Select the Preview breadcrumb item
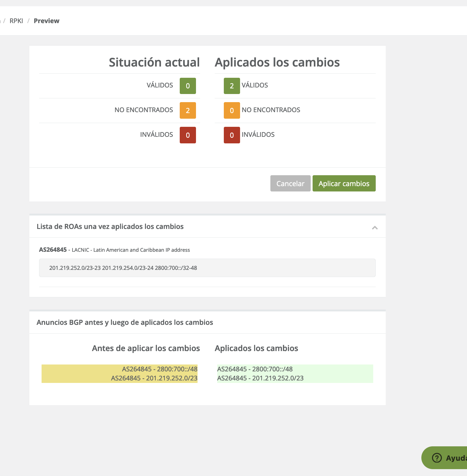 pyautogui.click(x=47, y=21)
